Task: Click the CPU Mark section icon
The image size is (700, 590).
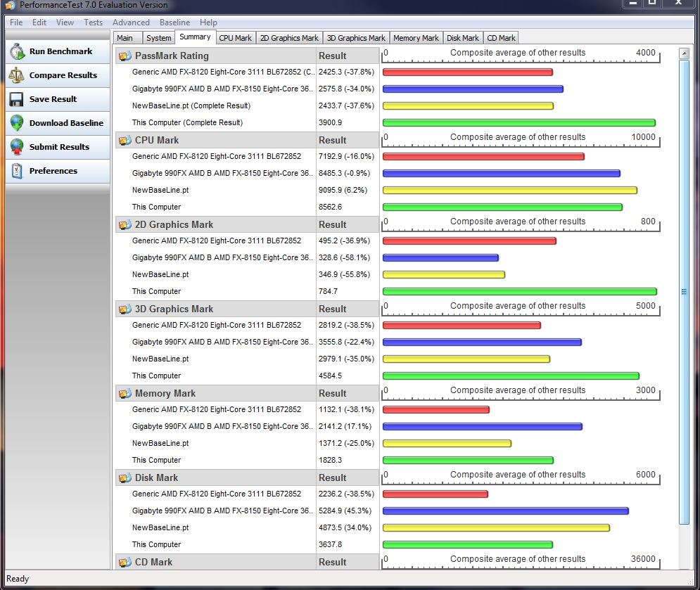Action: [125, 140]
